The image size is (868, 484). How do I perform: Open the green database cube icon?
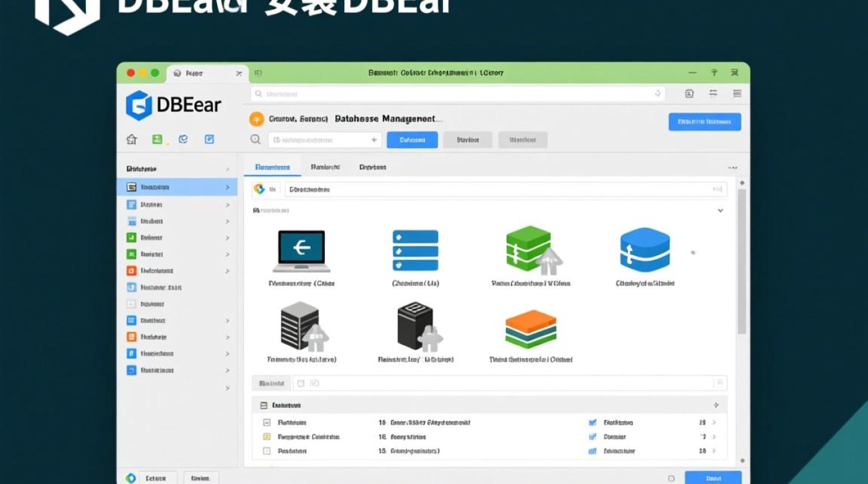[x=531, y=250]
